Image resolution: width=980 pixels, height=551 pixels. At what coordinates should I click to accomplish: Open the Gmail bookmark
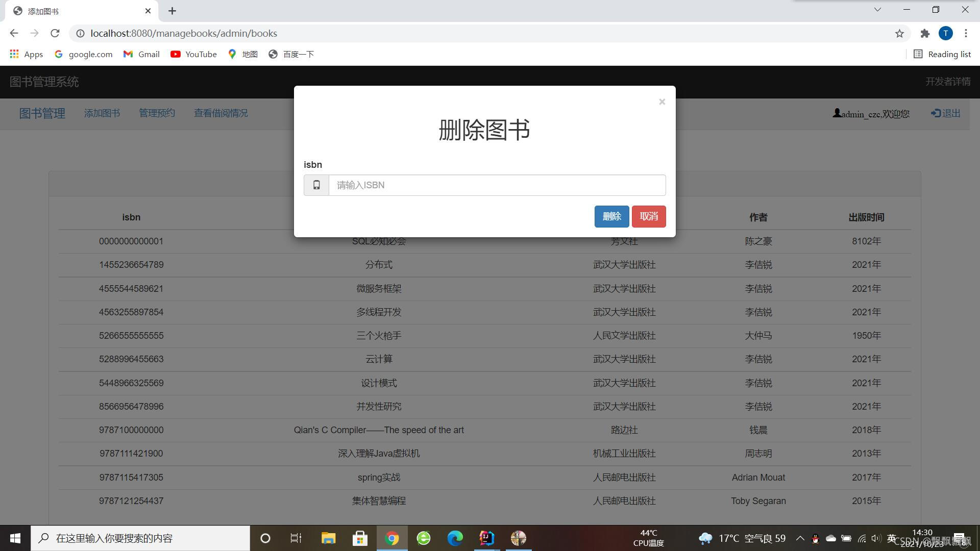coord(141,54)
